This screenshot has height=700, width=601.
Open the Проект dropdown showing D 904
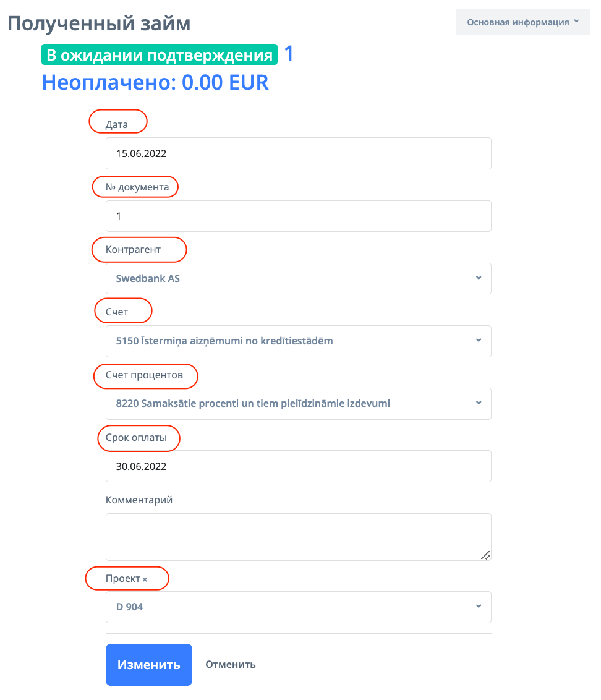point(298,607)
